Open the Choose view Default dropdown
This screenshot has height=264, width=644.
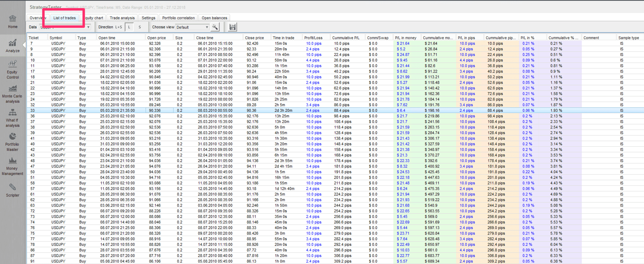click(x=192, y=27)
